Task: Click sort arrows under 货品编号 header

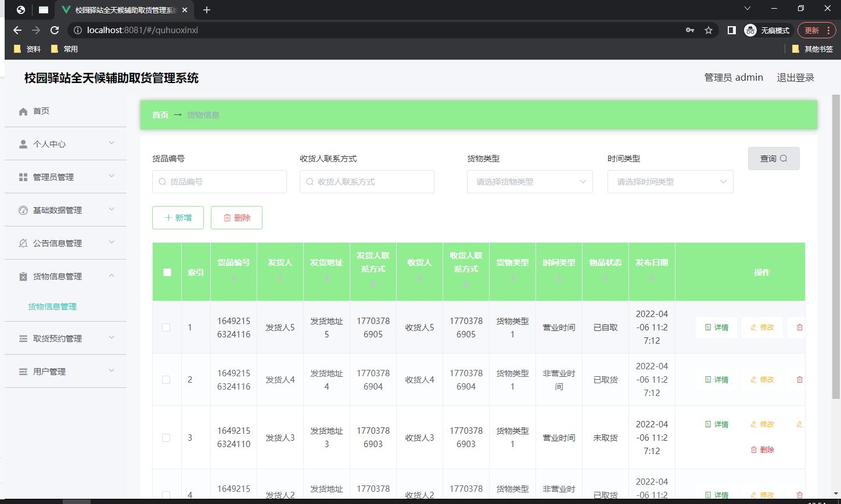Action: 234,279
